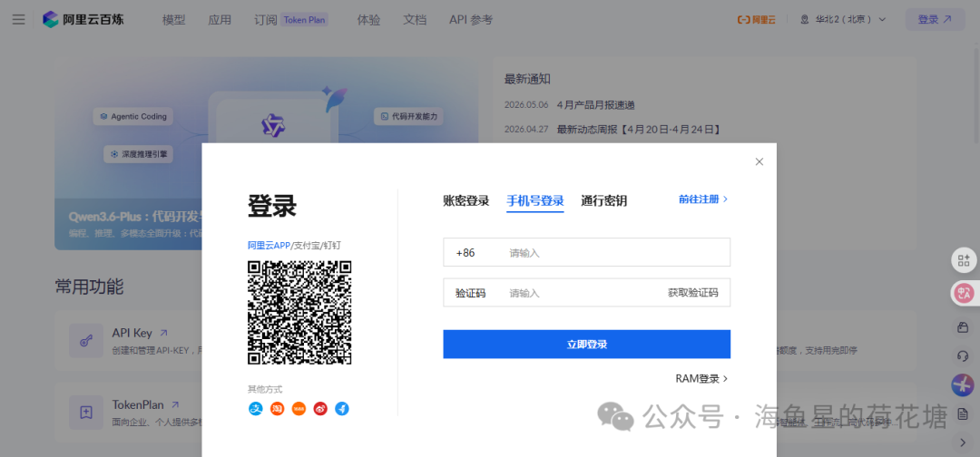This screenshot has width=980, height=457.
Task: Open the 体验 menu
Action: [368, 19]
